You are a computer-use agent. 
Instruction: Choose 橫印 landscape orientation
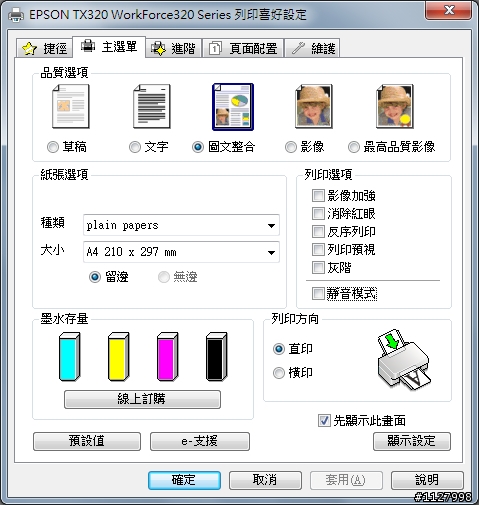(279, 373)
